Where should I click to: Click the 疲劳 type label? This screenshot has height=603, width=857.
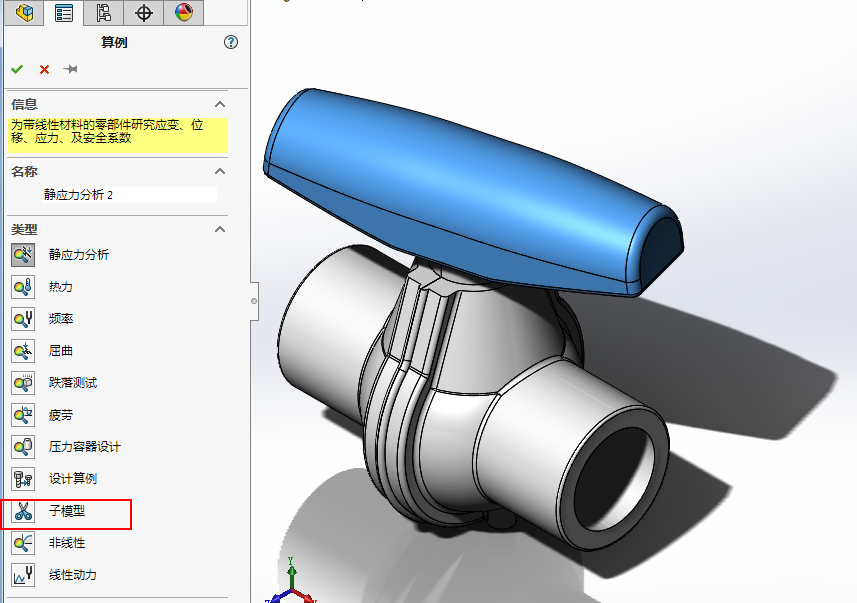61,415
